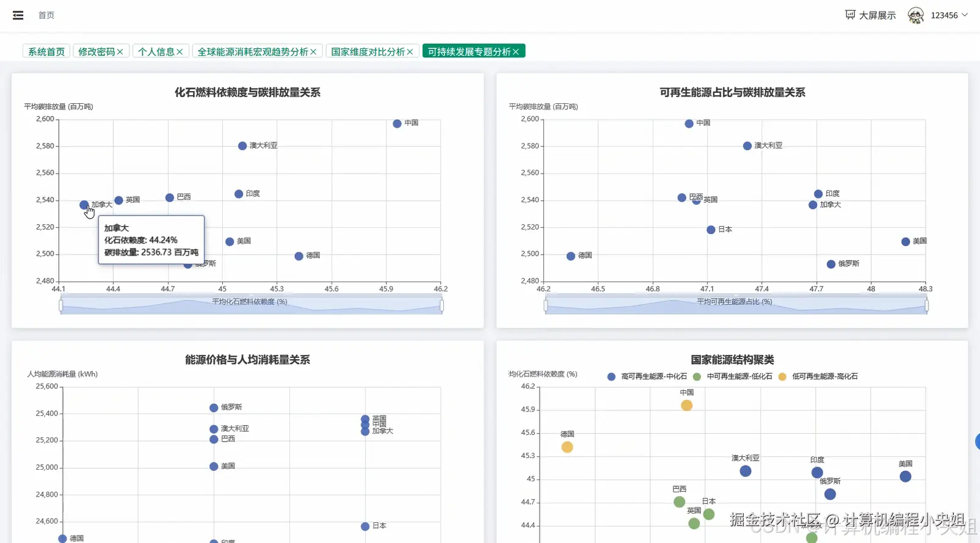
Task: Click 印度 point in 国家能源结构聚类 chart
Action: [x=817, y=473]
